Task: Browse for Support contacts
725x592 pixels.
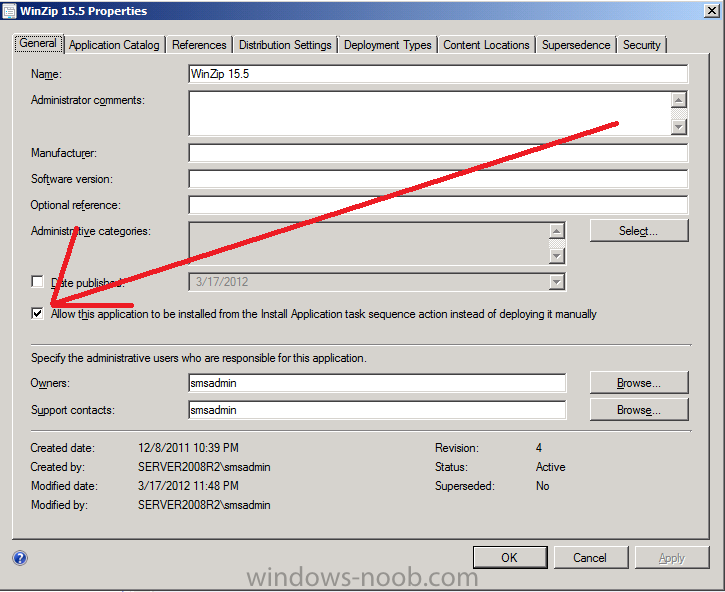Action: pyautogui.click(x=639, y=410)
